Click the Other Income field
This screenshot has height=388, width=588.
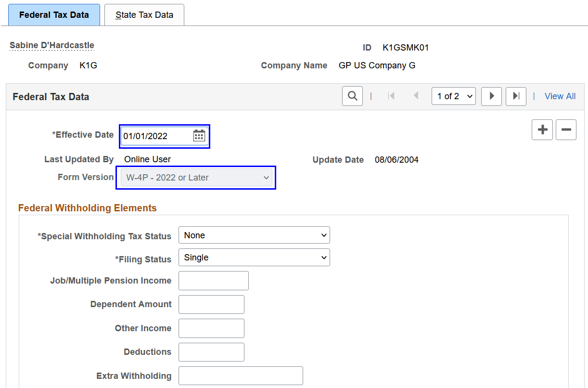pos(211,328)
